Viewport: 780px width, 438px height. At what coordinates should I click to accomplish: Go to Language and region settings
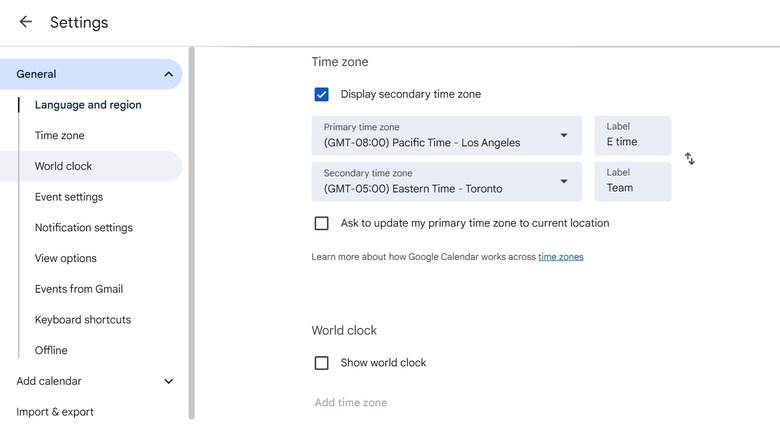88,105
